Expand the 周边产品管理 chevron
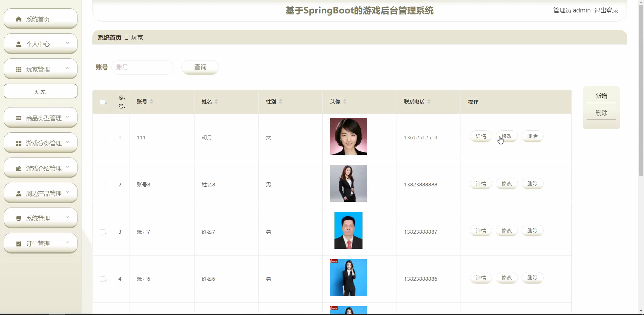Viewport: 644px width, 315px height. [67, 192]
